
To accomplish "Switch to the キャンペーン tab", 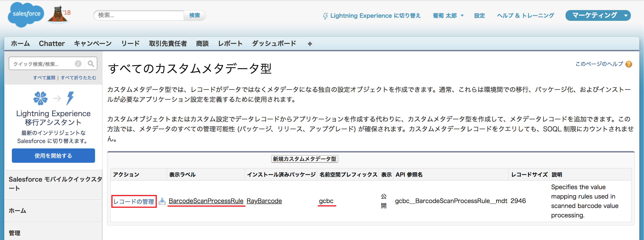I will [x=93, y=44].
